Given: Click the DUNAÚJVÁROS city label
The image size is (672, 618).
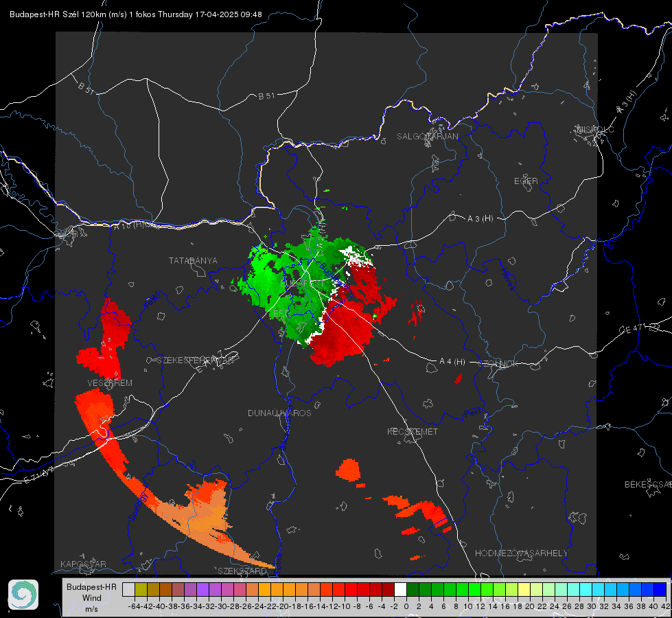Looking at the screenshot, I should 279,413.
